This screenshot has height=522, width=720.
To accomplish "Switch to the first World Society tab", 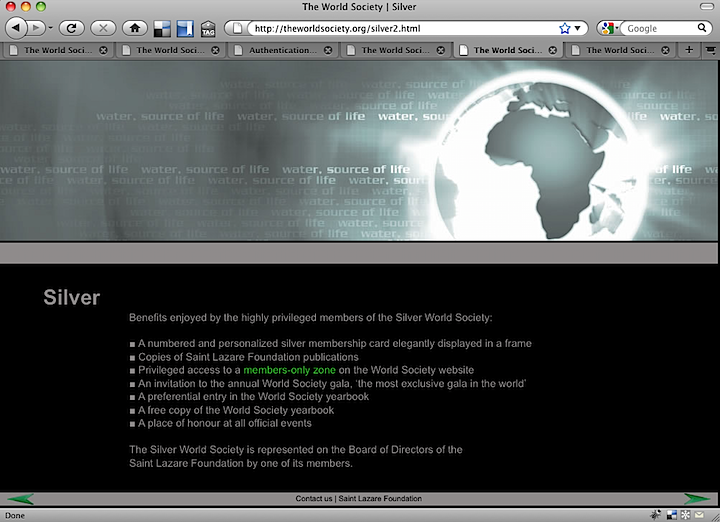I will [x=58, y=50].
